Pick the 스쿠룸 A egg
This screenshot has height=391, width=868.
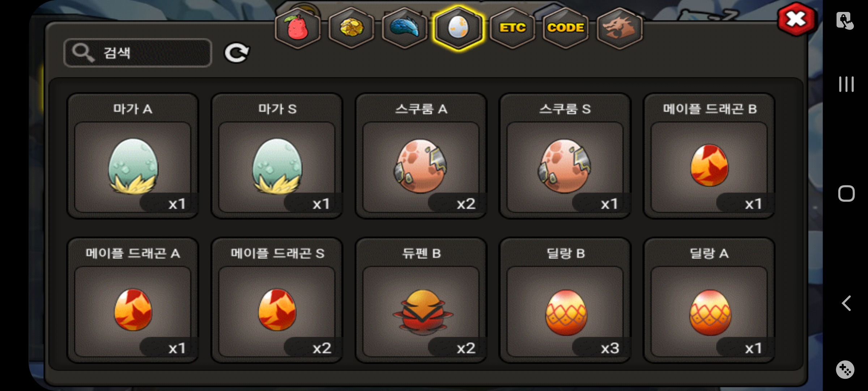coord(421,156)
